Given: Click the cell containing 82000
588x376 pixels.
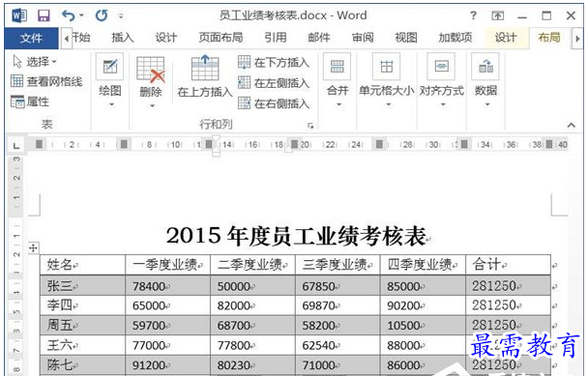Looking at the screenshot, I should pos(252,305).
